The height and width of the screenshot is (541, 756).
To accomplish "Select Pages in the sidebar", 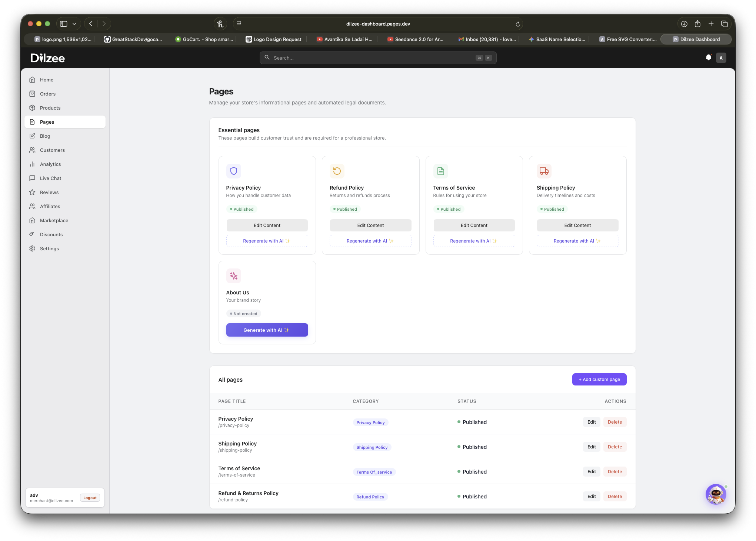I will tap(65, 122).
